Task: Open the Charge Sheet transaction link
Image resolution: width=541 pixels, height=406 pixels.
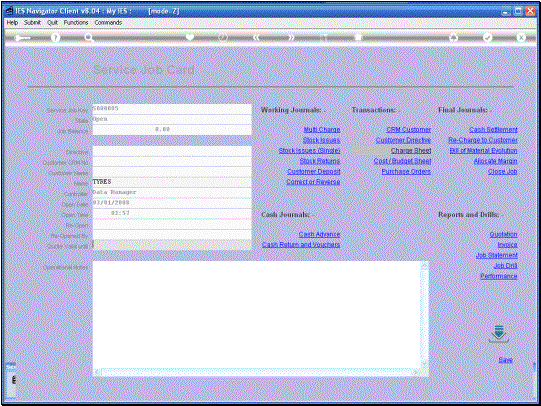Action: pos(411,150)
